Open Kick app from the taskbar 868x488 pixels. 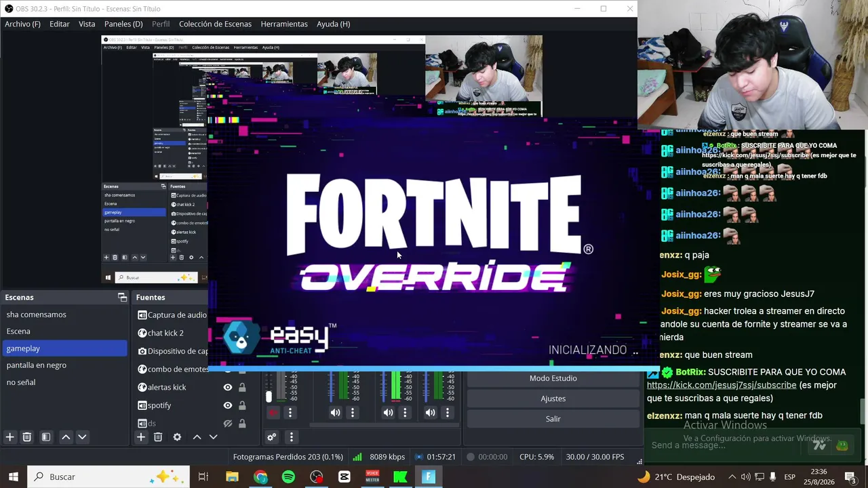coord(400,476)
